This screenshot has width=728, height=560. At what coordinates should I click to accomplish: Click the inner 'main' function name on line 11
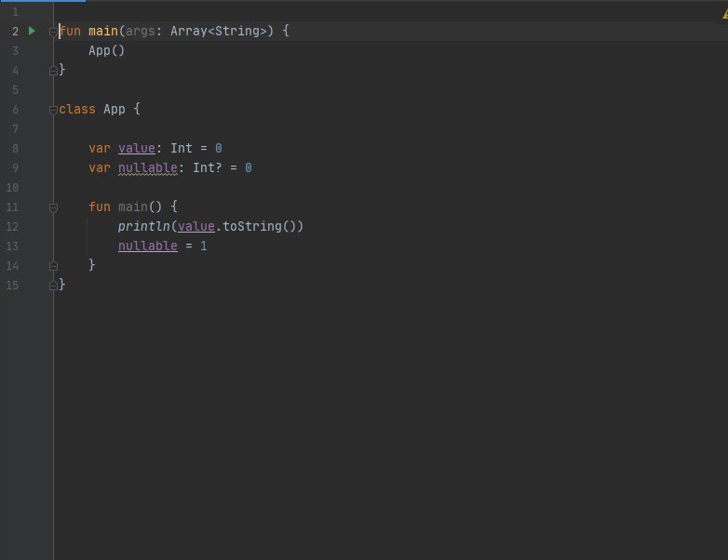coord(133,207)
